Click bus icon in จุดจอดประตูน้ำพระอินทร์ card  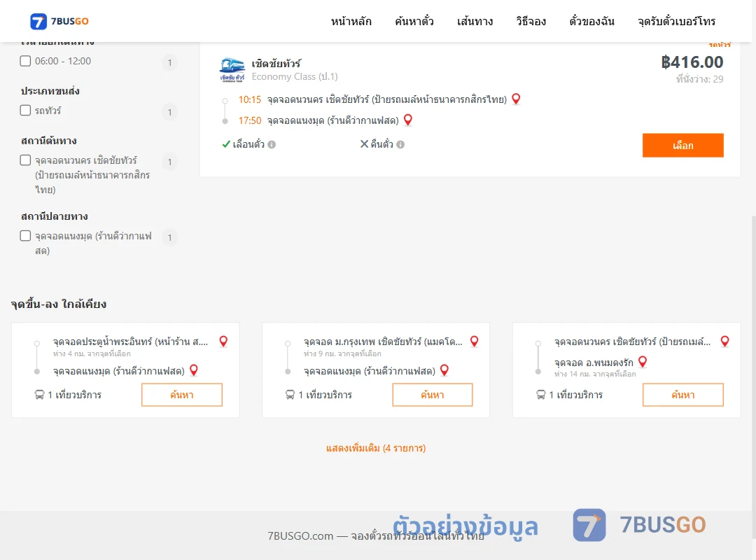[39, 395]
